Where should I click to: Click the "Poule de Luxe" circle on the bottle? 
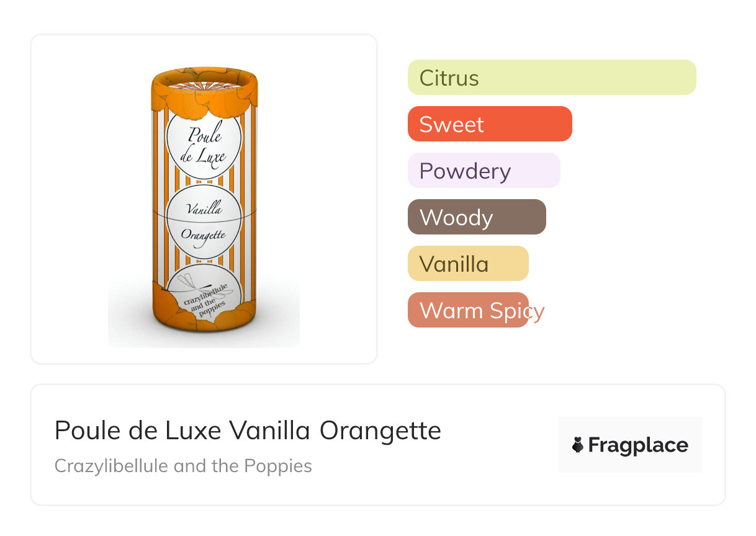204,145
